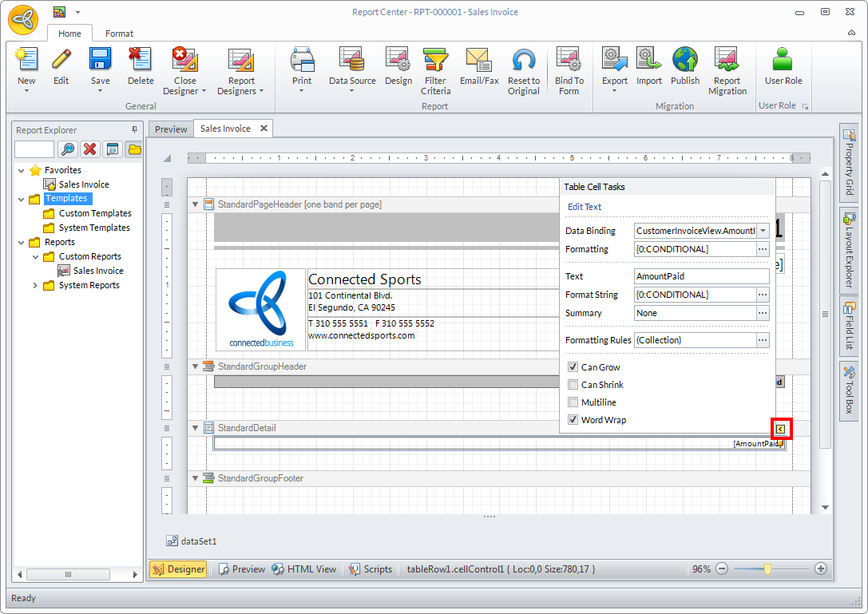Expand the System Reports folder
Viewport: 868px width, 614px height.
pos(35,285)
